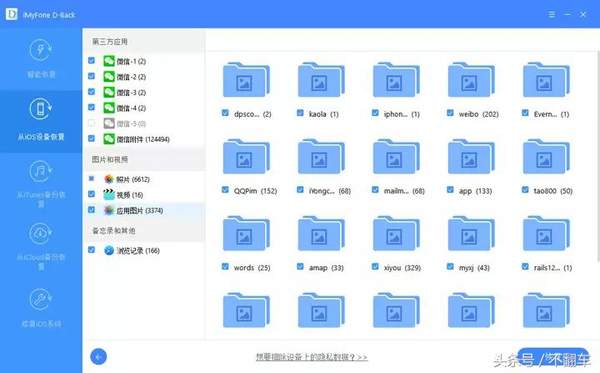Collapse the 第三方应用 section header
This screenshot has height=373, width=600.
pyautogui.click(x=144, y=42)
